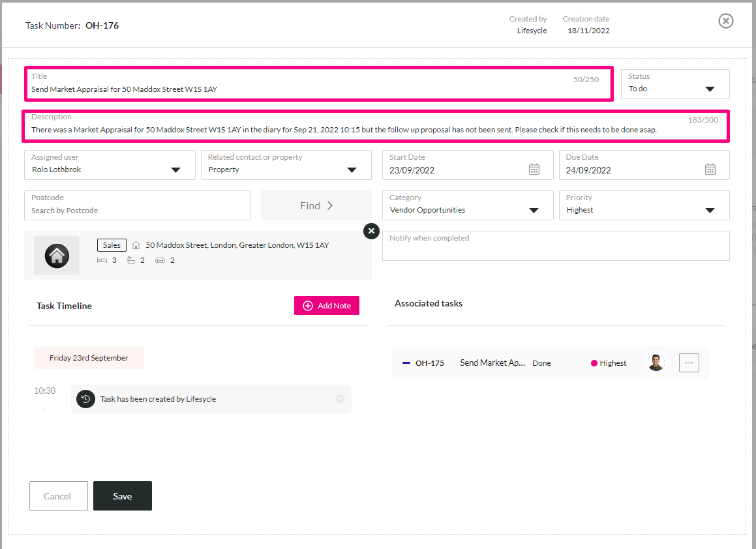Cancel editing the task
The width and height of the screenshot is (756, 549).
pyautogui.click(x=58, y=496)
